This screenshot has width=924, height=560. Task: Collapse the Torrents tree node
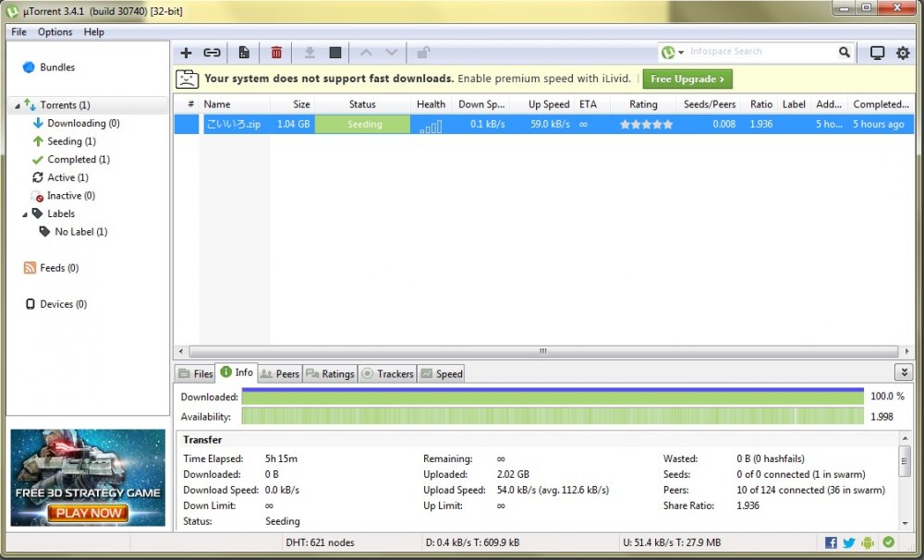point(17,105)
